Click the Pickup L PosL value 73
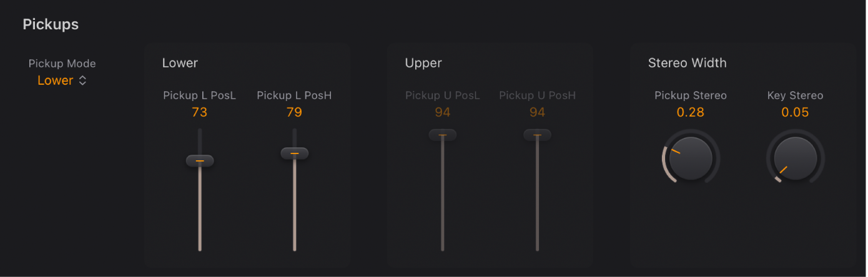 [x=200, y=112]
